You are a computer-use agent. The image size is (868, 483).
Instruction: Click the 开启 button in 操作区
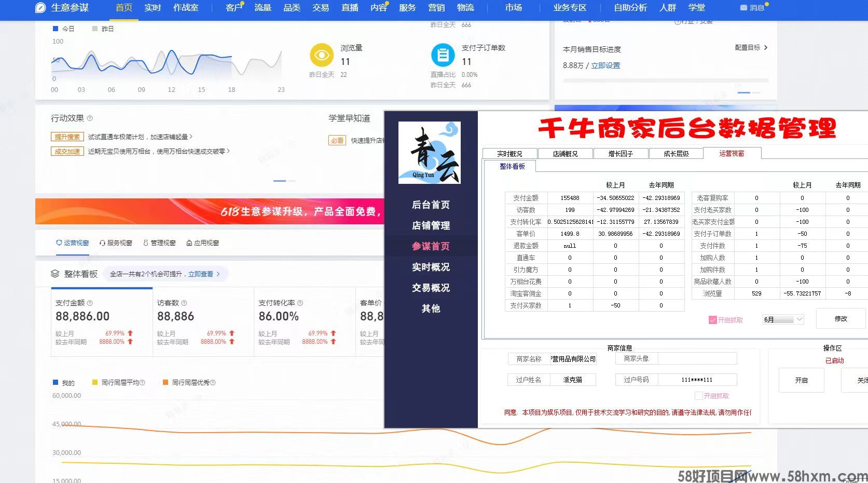[802, 380]
